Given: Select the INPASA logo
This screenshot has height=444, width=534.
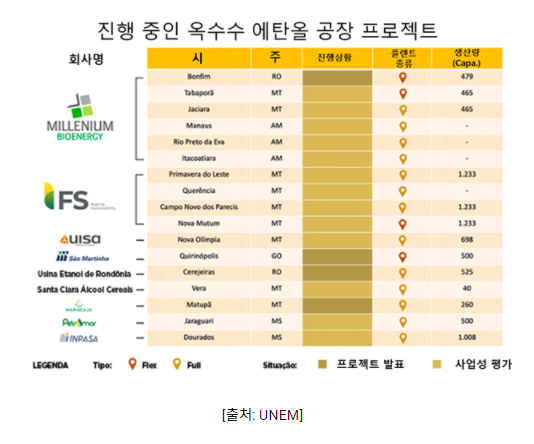Looking at the screenshot, I should tap(79, 338).
